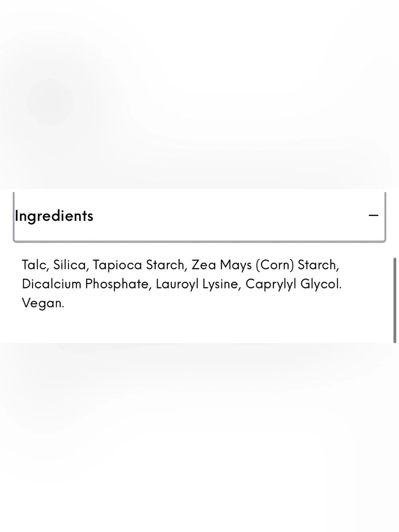Click the word Mays in first line
Image resolution: width=399 pixels, height=532 pixels.
point(236,265)
